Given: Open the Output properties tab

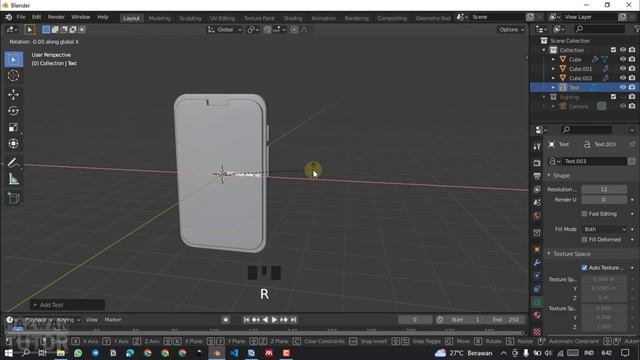Looking at the screenshot, I should tap(537, 176).
